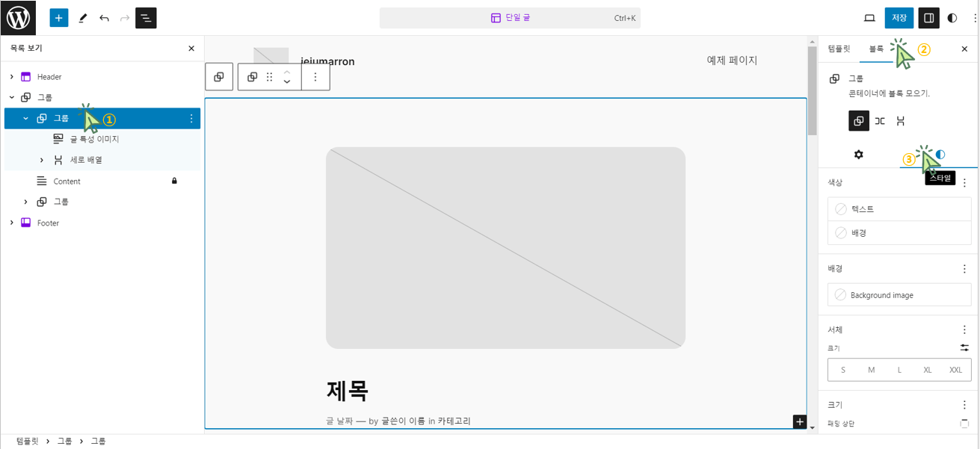980x449 pixels.
Task: Collapse the top-level 그룹 under Header
Action: click(x=12, y=97)
